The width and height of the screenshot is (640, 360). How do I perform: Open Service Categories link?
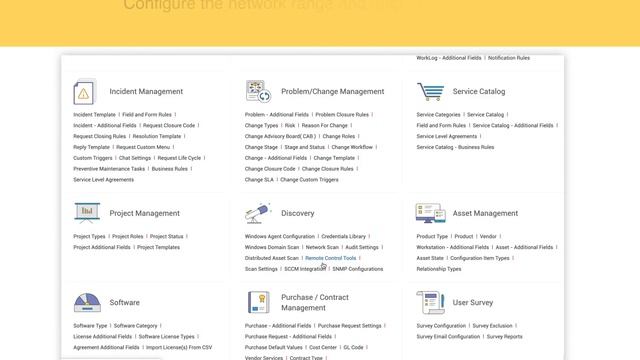(x=438, y=115)
